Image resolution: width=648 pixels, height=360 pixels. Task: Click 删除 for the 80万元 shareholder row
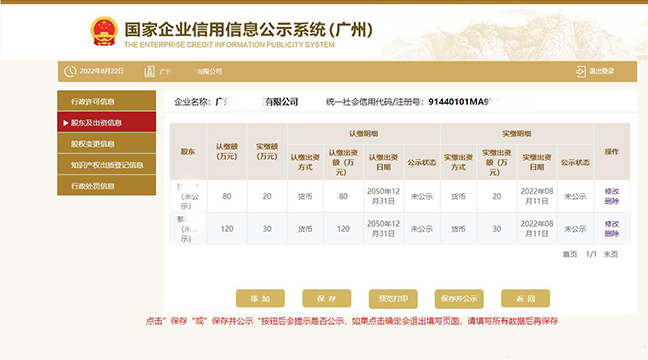612,201
